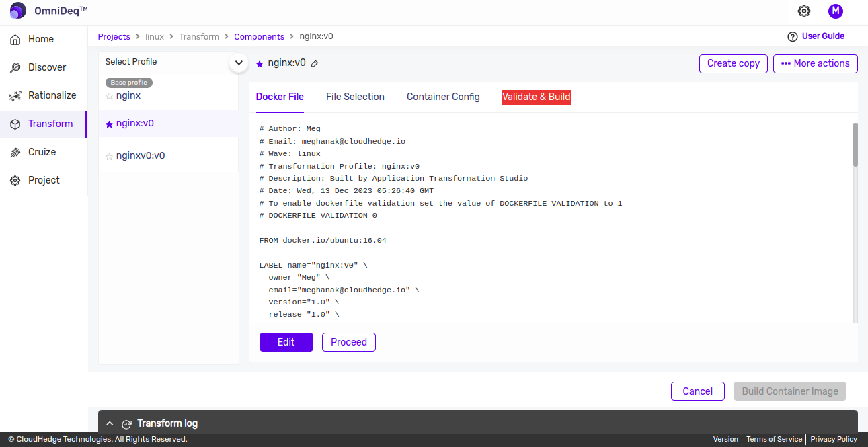Switch to the Validate & Build tab

coord(537,97)
